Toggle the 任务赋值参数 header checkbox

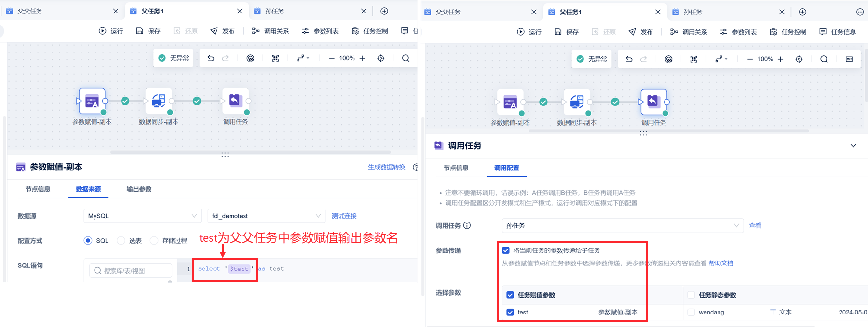(x=510, y=295)
